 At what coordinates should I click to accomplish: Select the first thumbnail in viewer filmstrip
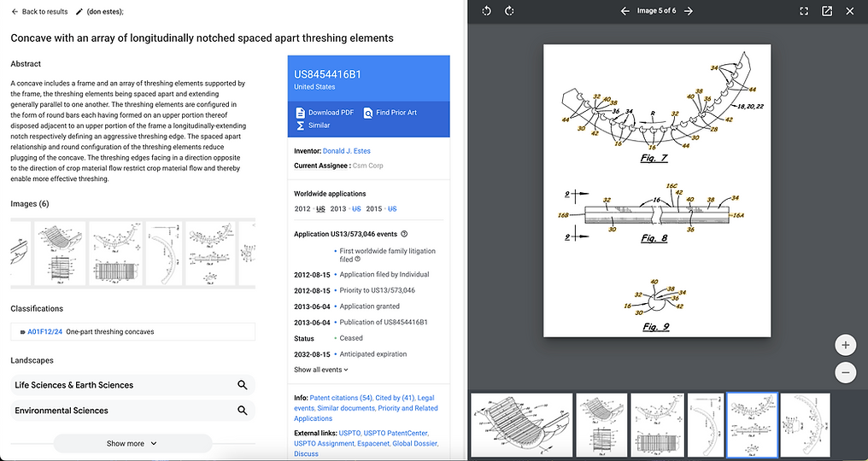coord(521,426)
